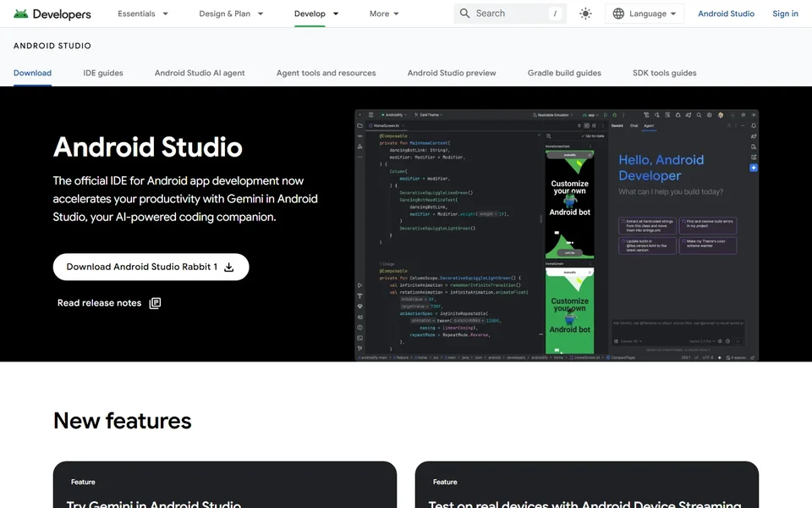812x508 pixels.
Task: Click the release notes document icon
Action: 155,303
